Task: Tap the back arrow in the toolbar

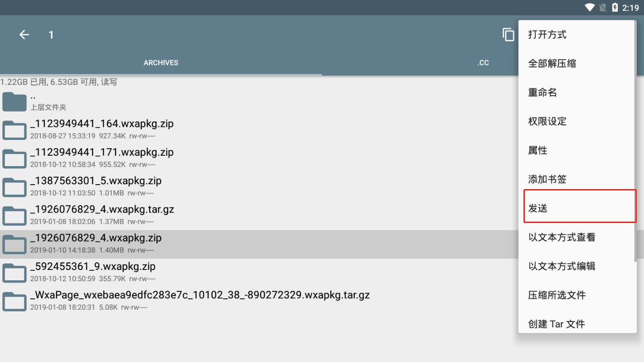Action: pos(24,35)
